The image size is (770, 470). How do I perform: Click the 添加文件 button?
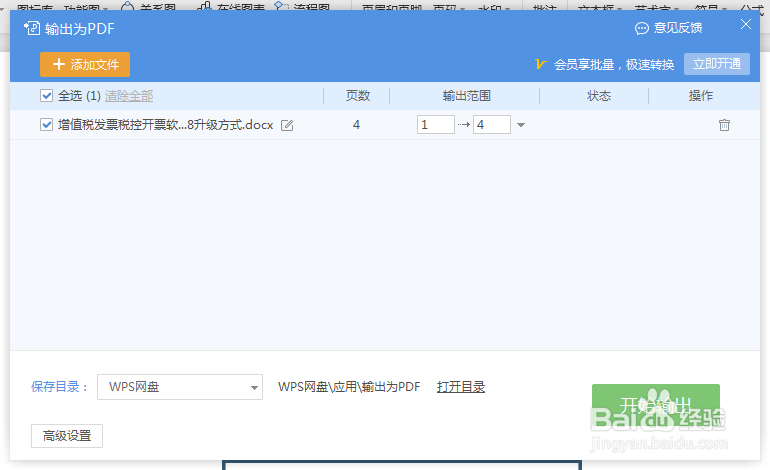pyautogui.click(x=85, y=64)
